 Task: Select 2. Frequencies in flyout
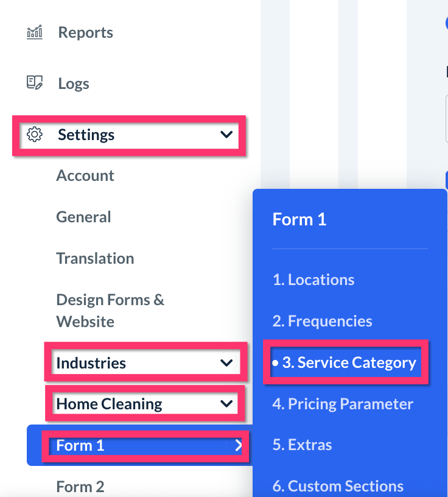[x=323, y=321]
